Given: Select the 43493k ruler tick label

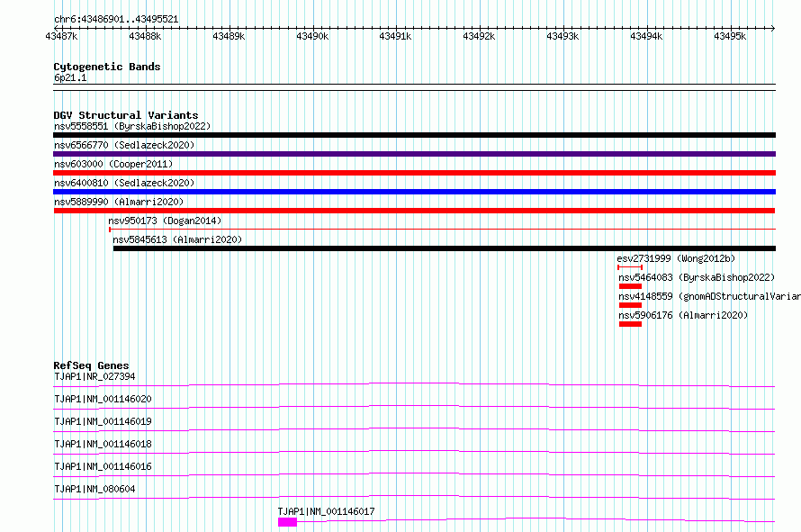Looking at the screenshot, I should (562, 36).
